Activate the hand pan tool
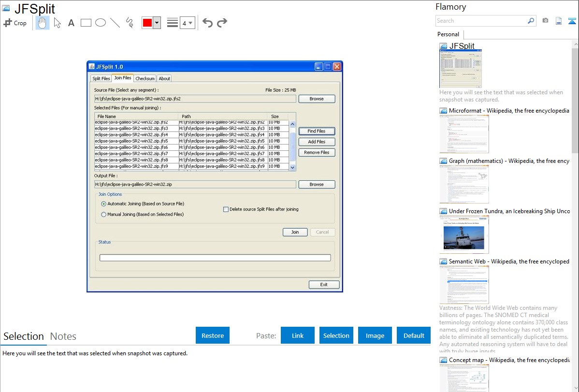The width and height of the screenshot is (579, 392). click(x=43, y=23)
